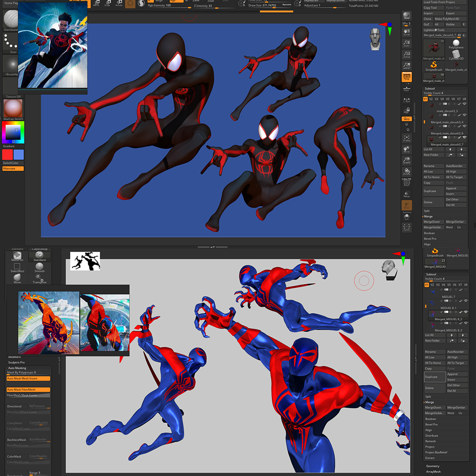The image size is (476, 476).
Task: Click the Rotate view icon on right shelf
Action: 406,172
